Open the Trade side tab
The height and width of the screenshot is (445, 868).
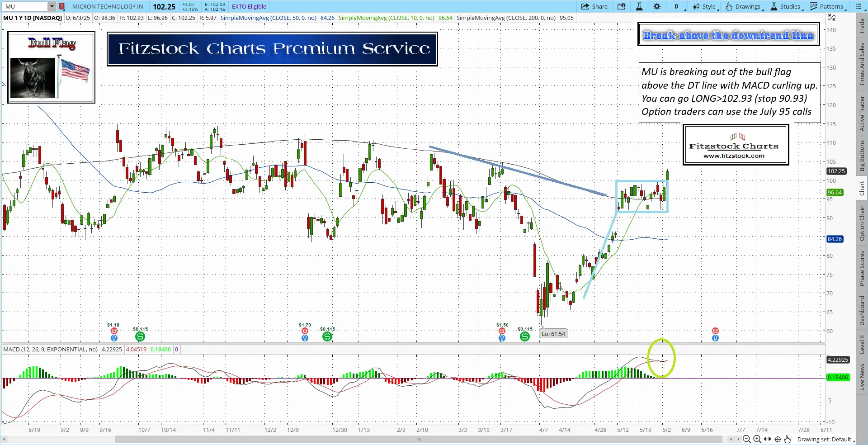pyautogui.click(x=862, y=26)
